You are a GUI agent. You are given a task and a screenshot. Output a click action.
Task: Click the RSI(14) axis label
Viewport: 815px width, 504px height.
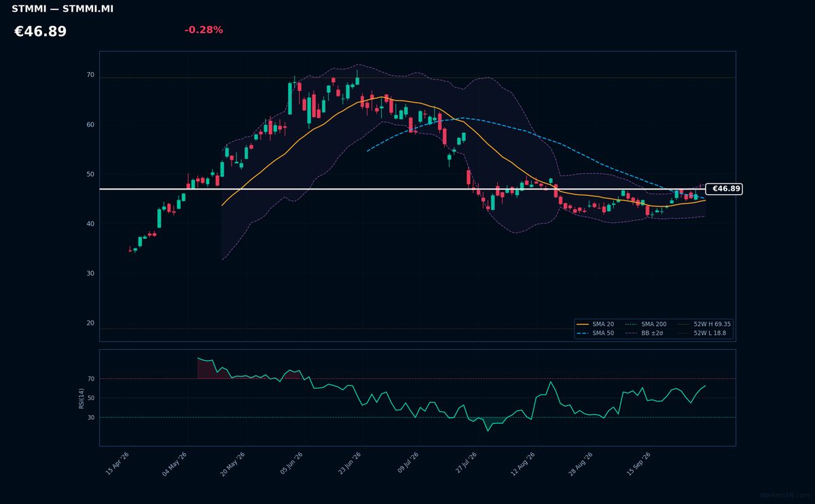(x=81, y=398)
